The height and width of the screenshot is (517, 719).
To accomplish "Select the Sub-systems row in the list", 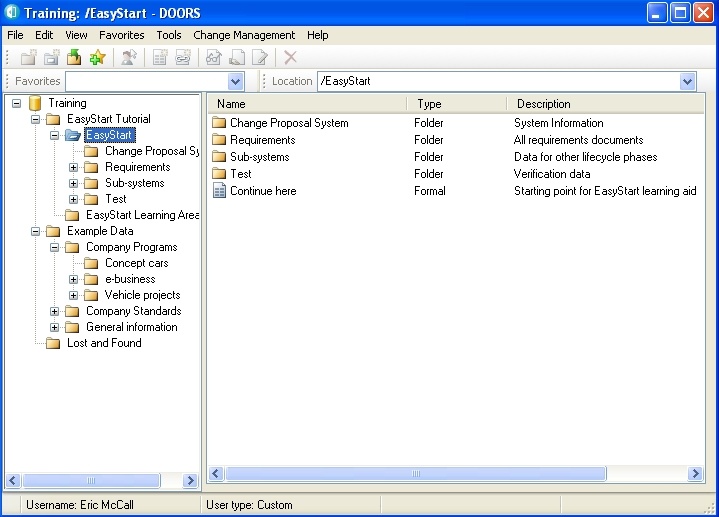I will [x=456, y=157].
